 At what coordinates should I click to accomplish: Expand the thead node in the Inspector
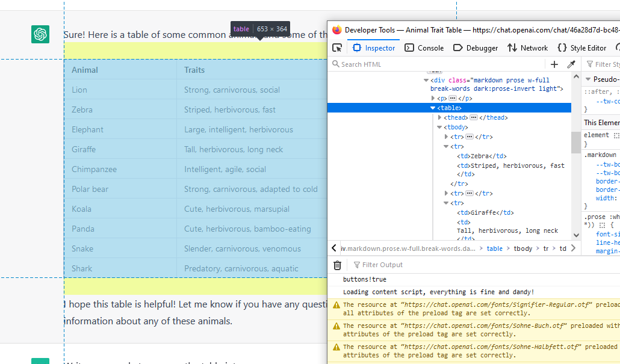point(439,117)
